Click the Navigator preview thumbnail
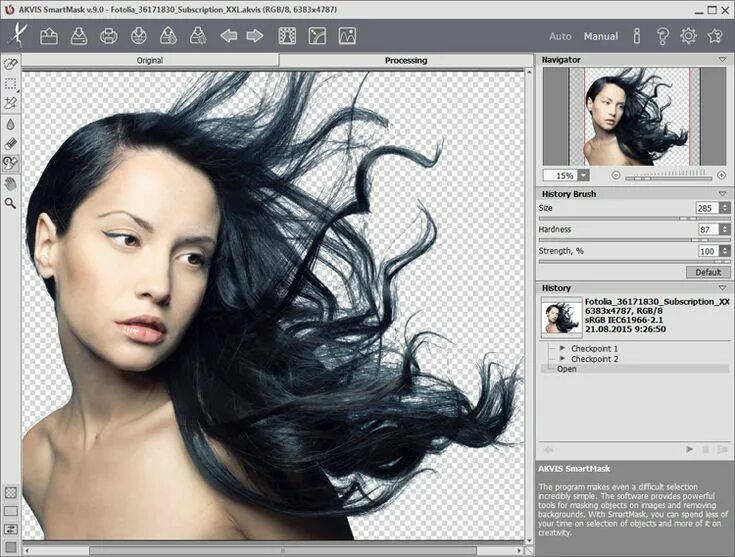This screenshot has height=557, width=735. tap(634, 116)
